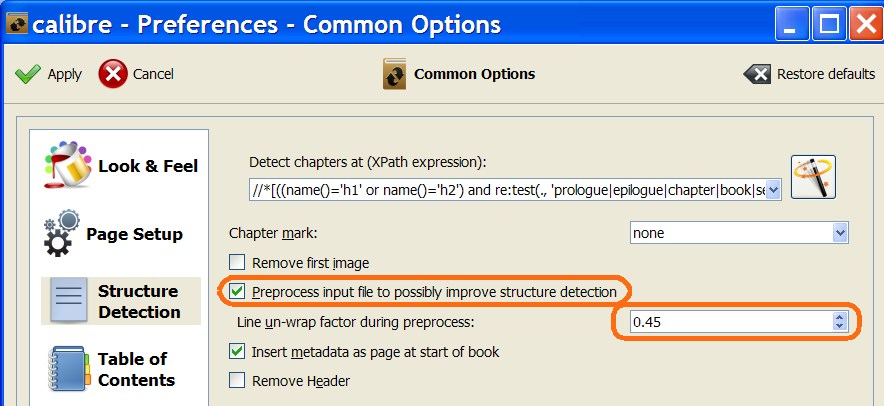Check the Remove Header option
Image resolution: width=884 pixels, height=406 pixels.
click(x=237, y=380)
